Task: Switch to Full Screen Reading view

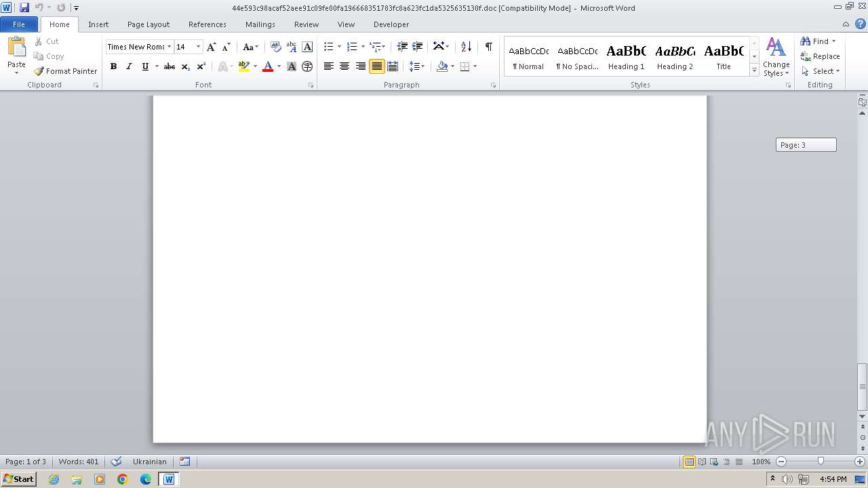Action: click(702, 462)
